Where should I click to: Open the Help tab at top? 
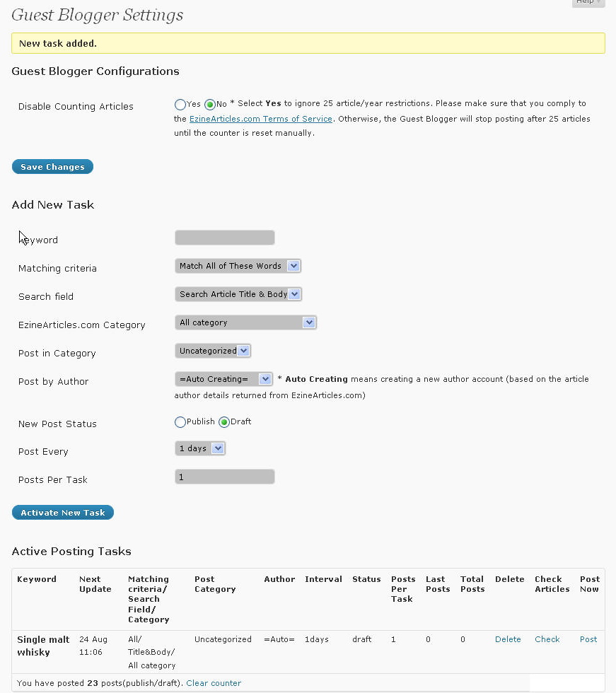point(588,2)
